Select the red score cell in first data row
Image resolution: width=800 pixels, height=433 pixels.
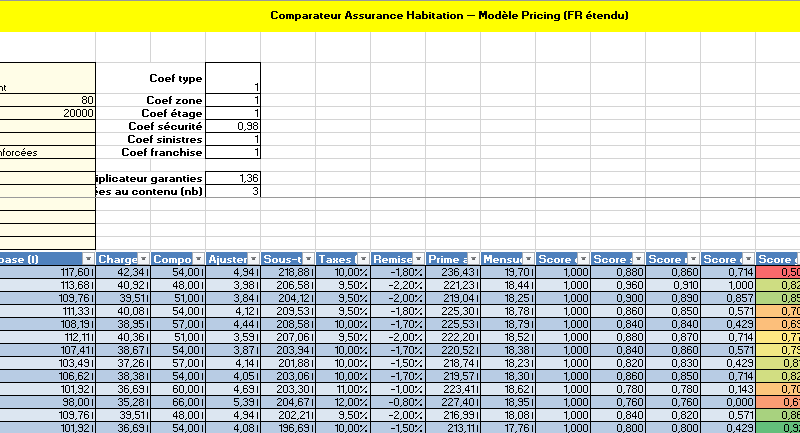(x=779, y=272)
